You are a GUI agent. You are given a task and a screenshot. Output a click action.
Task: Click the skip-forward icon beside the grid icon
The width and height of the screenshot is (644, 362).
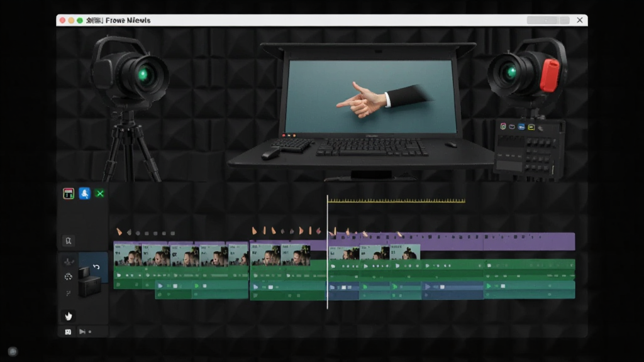(x=82, y=332)
